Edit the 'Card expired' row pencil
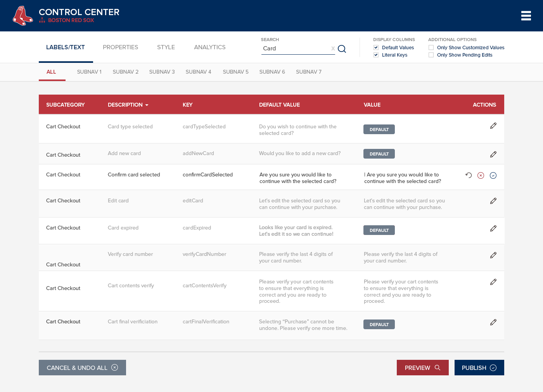This screenshot has height=392, width=543. pos(493,228)
